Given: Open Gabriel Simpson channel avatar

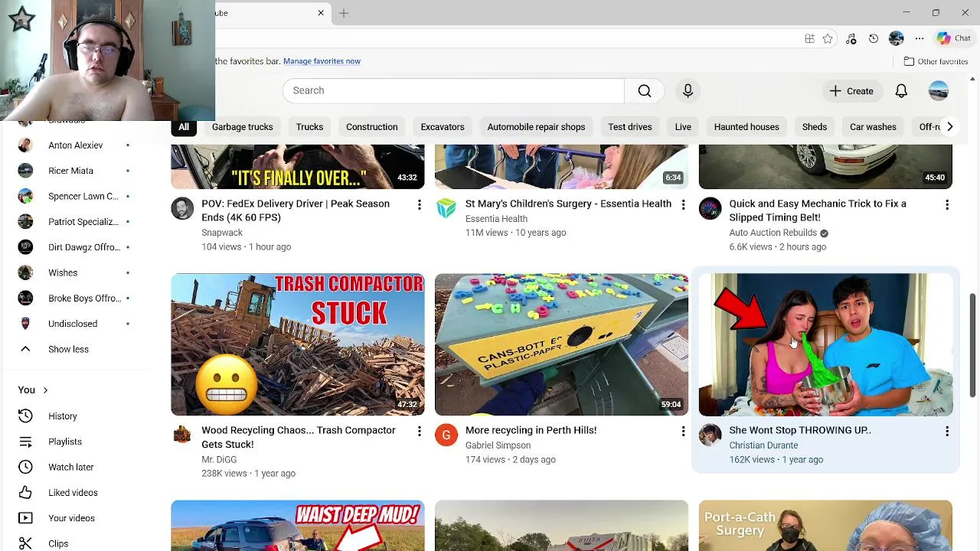Looking at the screenshot, I should pyautogui.click(x=446, y=435).
